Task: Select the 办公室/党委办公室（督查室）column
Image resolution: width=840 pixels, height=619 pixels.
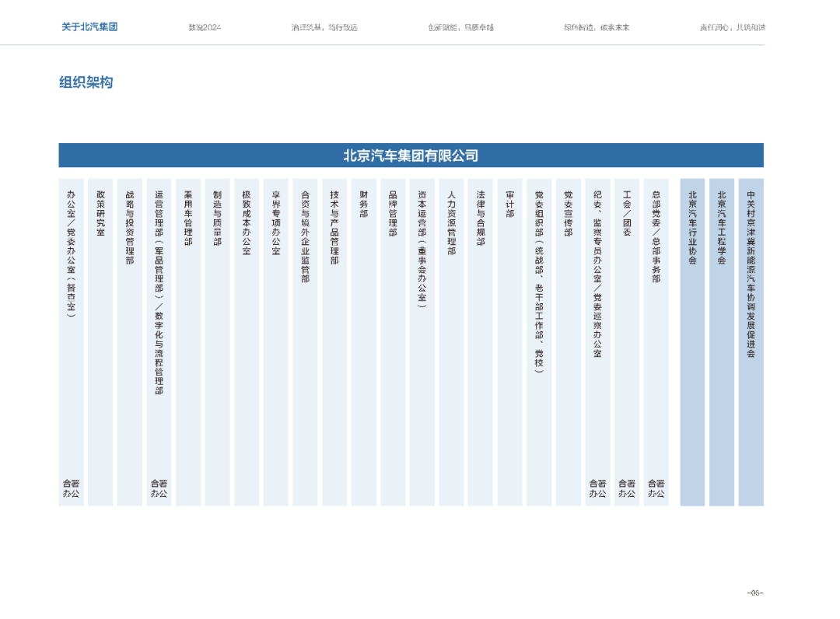Action: pyautogui.click(x=72, y=342)
